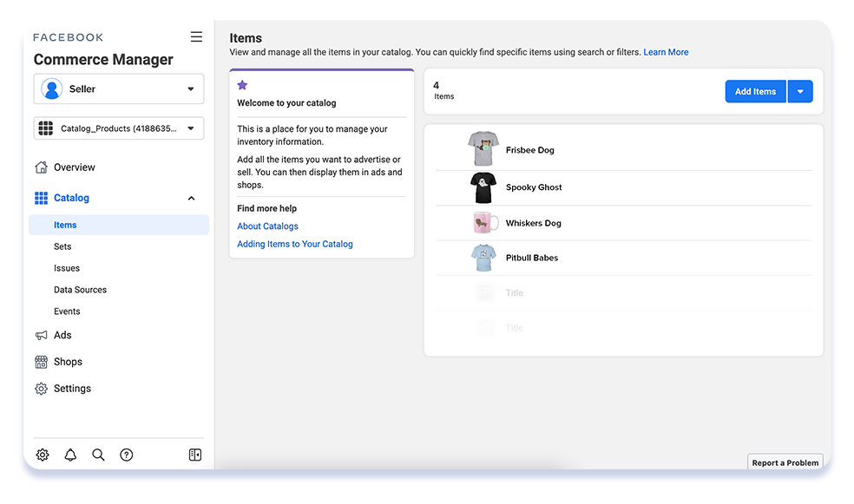Image resolution: width=854 pixels, height=504 pixels.
Task: Click the Pitbull Babes shirt thumbnail
Action: coord(483,258)
